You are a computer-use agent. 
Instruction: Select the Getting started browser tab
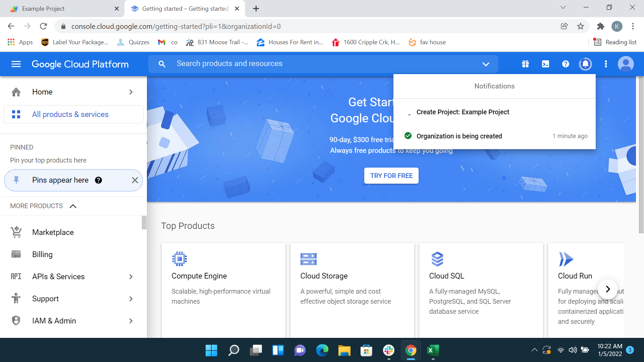(184, 9)
